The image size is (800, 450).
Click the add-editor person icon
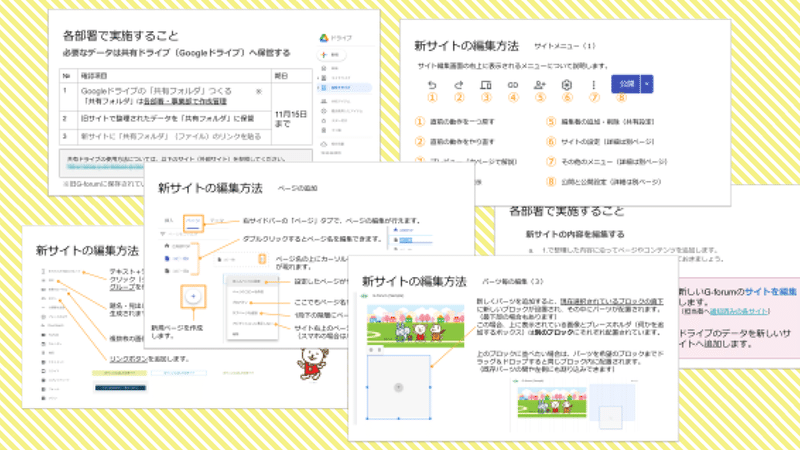click(x=540, y=85)
